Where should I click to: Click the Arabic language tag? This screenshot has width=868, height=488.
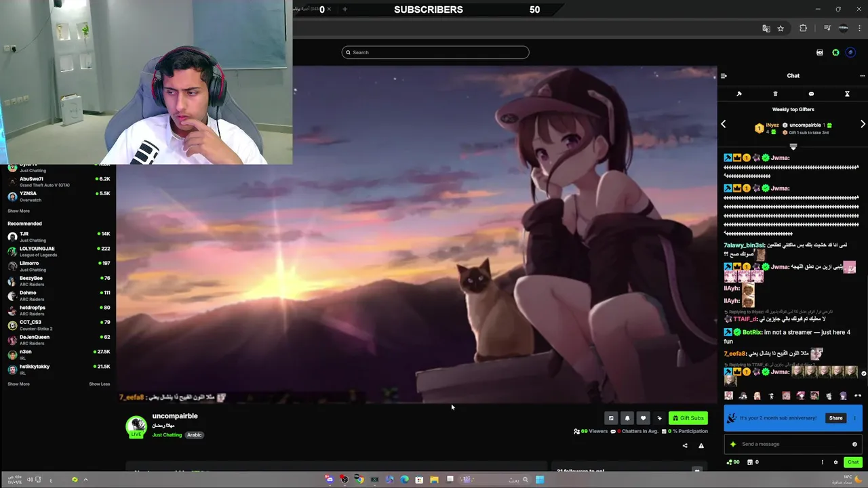pyautogui.click(x=195, y=435)
